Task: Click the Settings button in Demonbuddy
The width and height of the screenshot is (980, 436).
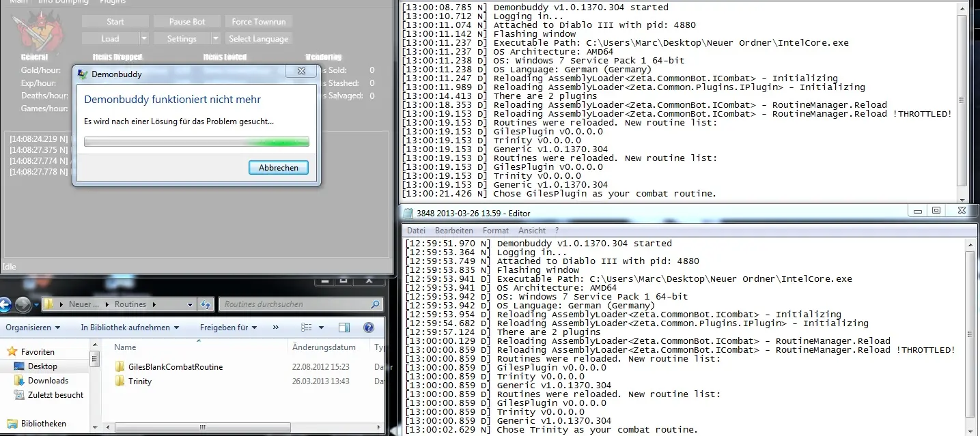Action: click(x=182, y=39)
